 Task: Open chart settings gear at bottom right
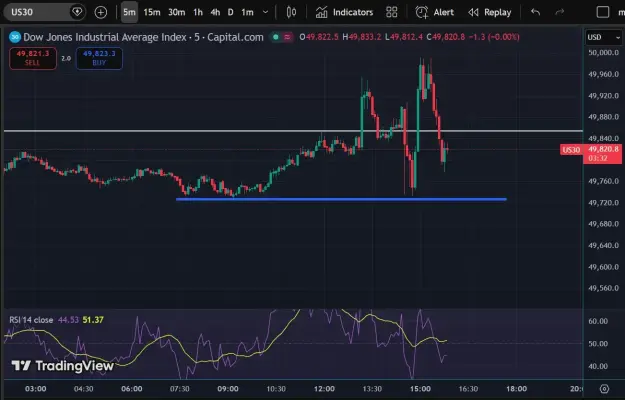click(604, 389)
